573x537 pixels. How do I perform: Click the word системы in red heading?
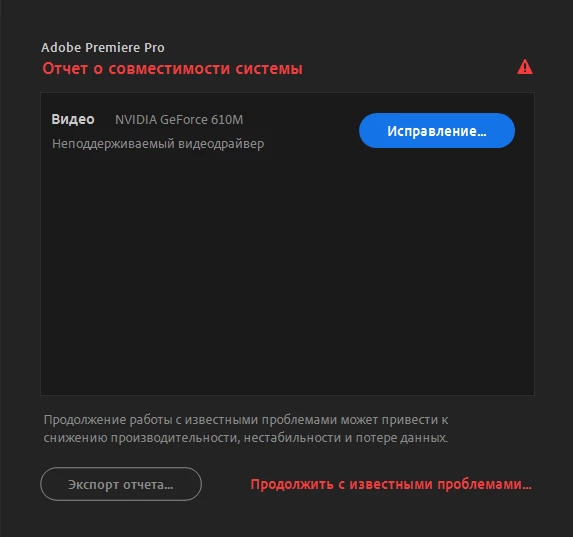[x=269, y=69]
